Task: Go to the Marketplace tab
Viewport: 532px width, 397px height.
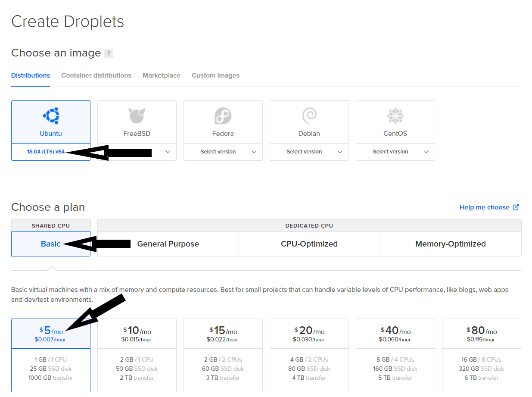Action: [x=162, y=75]
